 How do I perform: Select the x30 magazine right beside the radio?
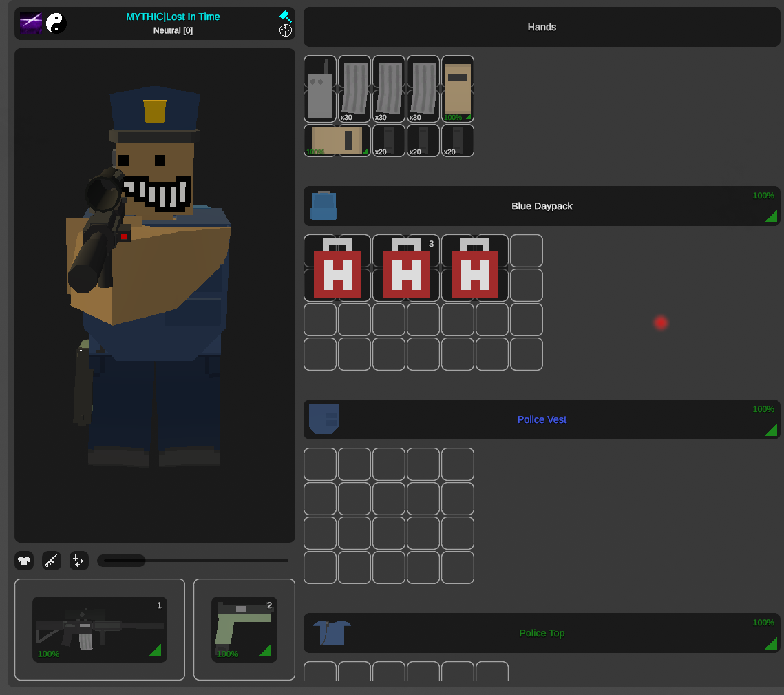point(354,89)
